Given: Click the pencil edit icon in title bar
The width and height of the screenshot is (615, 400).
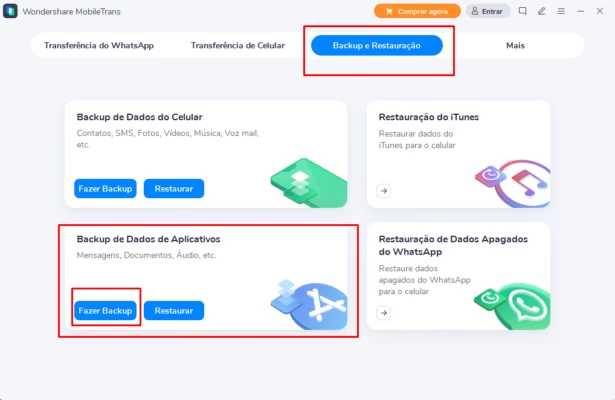Looking at the screenshot, I should [542, 11].
